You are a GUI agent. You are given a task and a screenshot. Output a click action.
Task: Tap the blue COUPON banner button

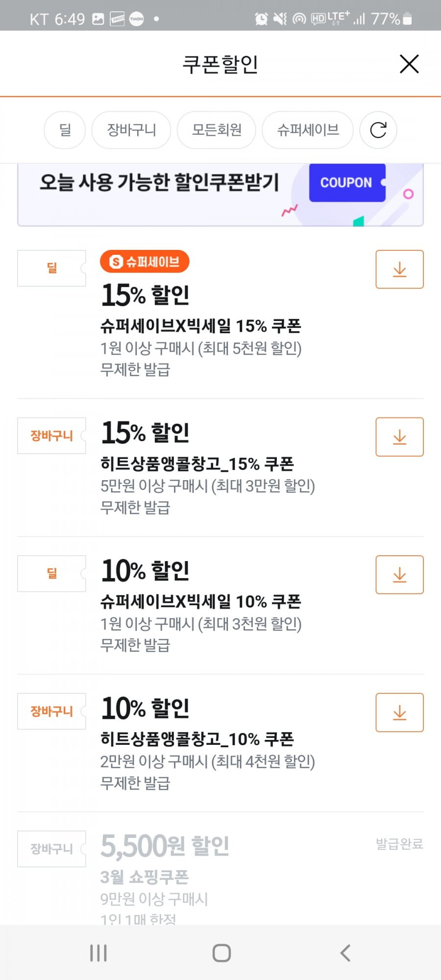pos(347,182)
